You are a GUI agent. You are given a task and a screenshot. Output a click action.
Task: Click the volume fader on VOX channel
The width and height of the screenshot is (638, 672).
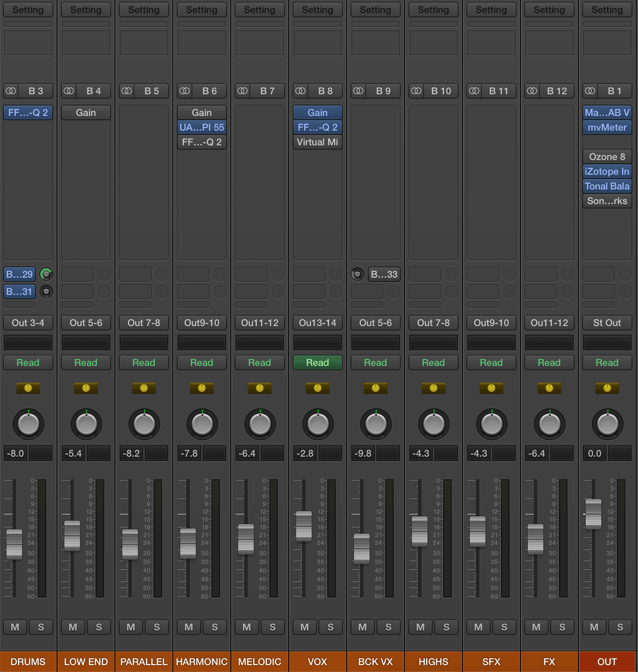(x=304, y=526)
